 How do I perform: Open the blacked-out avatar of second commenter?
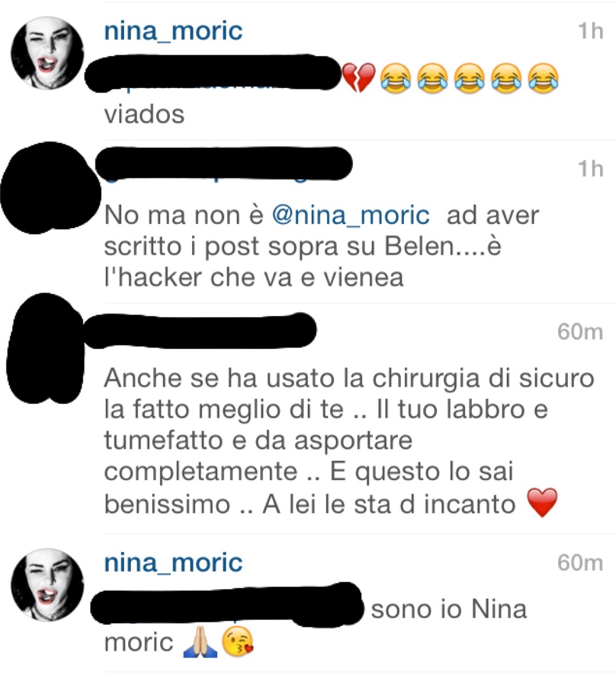pyautogui.click(x=50, y=188)
